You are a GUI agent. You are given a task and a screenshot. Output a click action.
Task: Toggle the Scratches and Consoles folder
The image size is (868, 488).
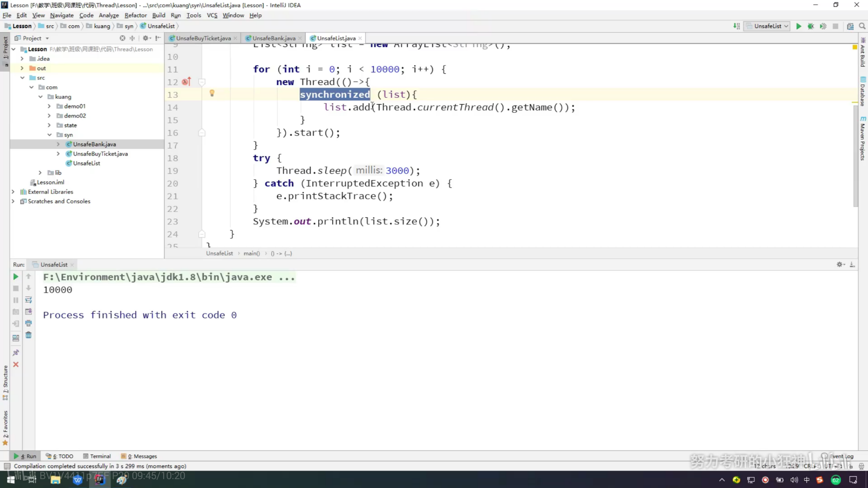pos(11,201)
